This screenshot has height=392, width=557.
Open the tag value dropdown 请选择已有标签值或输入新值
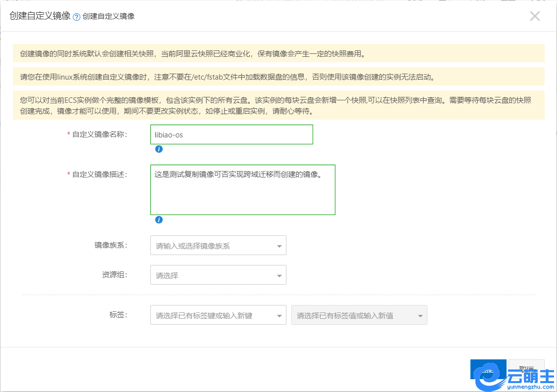359,315
